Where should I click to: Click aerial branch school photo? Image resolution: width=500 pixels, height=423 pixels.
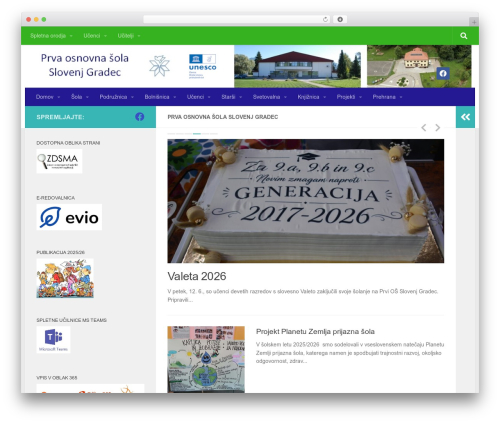pos(419,66)
